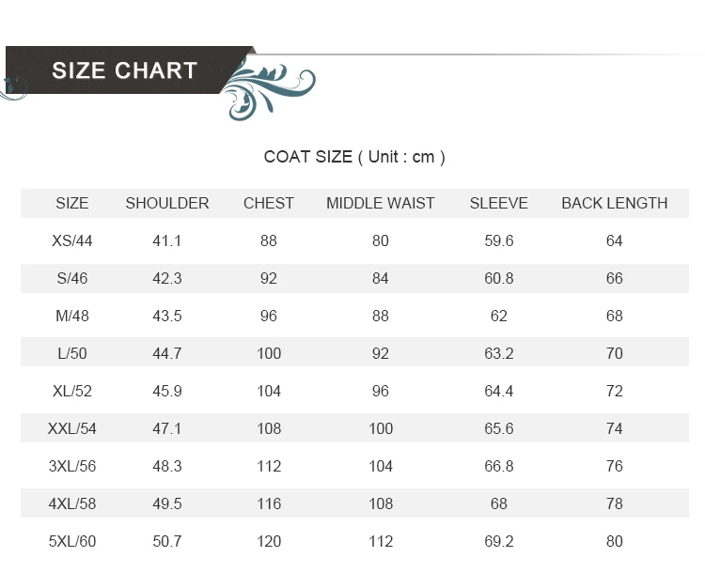705x588 pixels.
Task: Click the XXL/54 size row label
Action: (72, 428)
